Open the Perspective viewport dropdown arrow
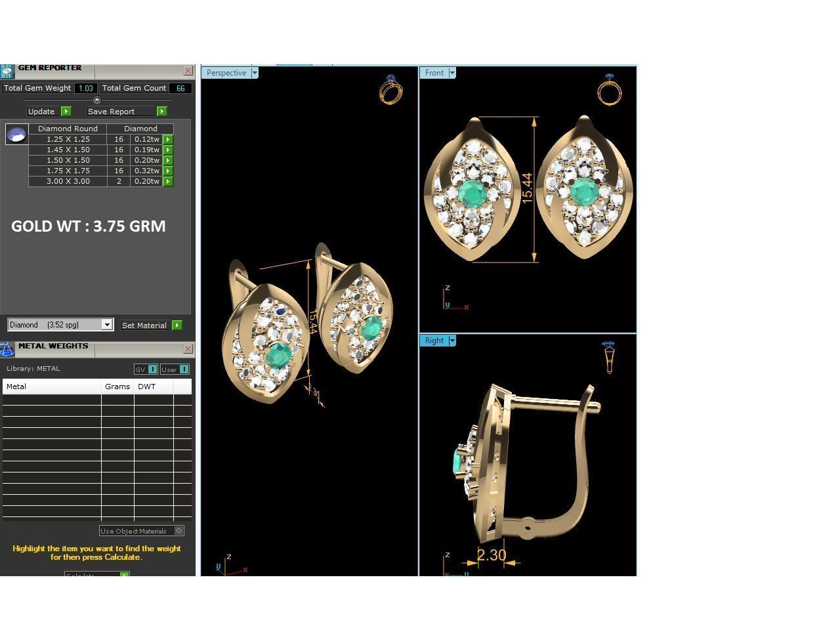Screen dimensions: 840x630 point(255,73)
